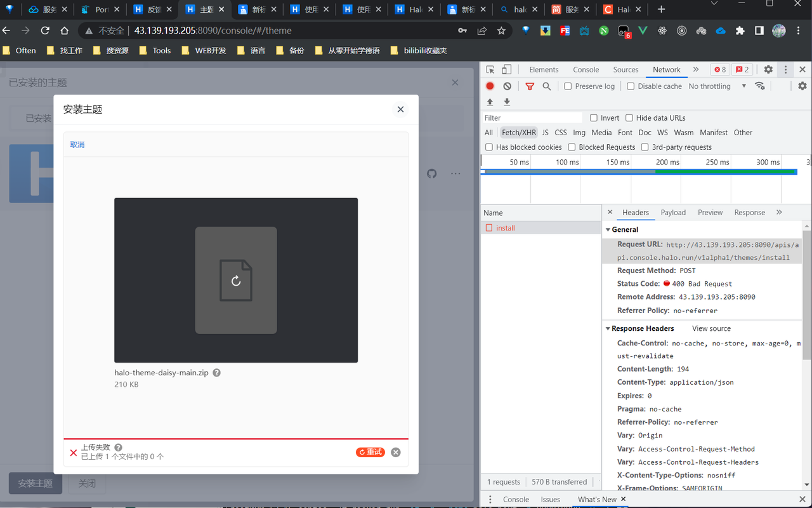This screenshot has height=508, width=812.
Task: Clear the network log
Action: tap(507, 86)
